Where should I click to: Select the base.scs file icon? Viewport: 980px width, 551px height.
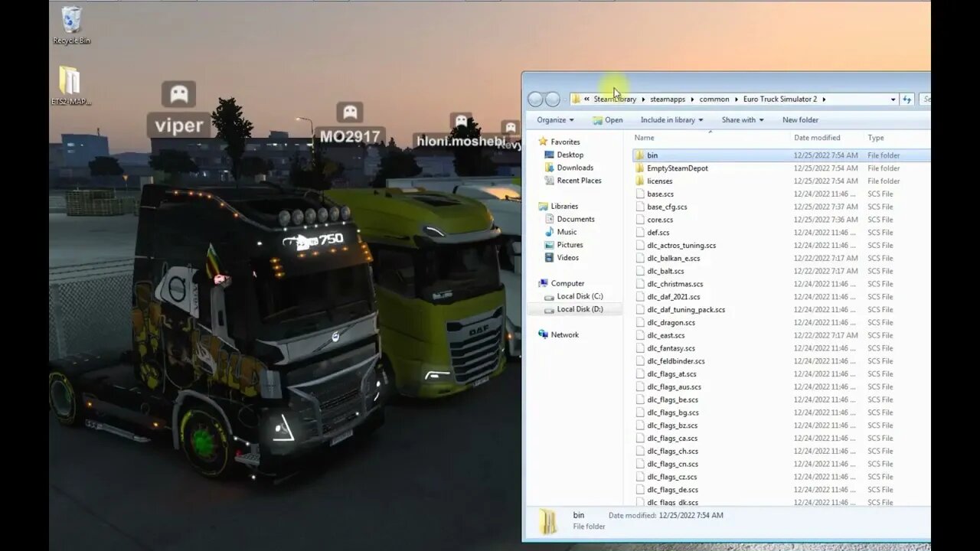639,194
